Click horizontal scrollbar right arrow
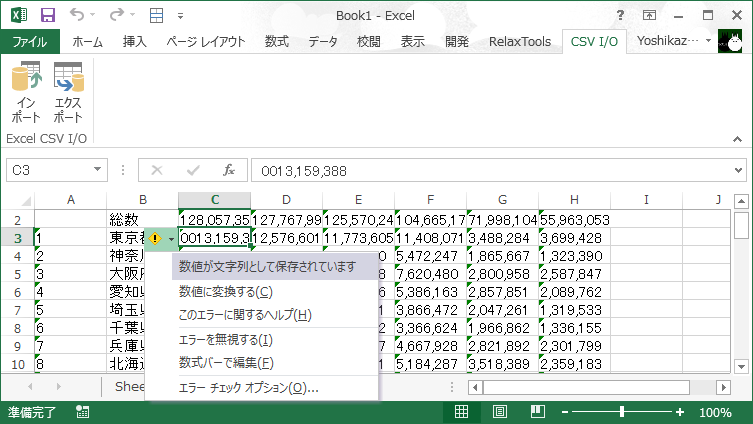Image resolution: width=753 pixels, height=424 pixels. click(723, 387)
